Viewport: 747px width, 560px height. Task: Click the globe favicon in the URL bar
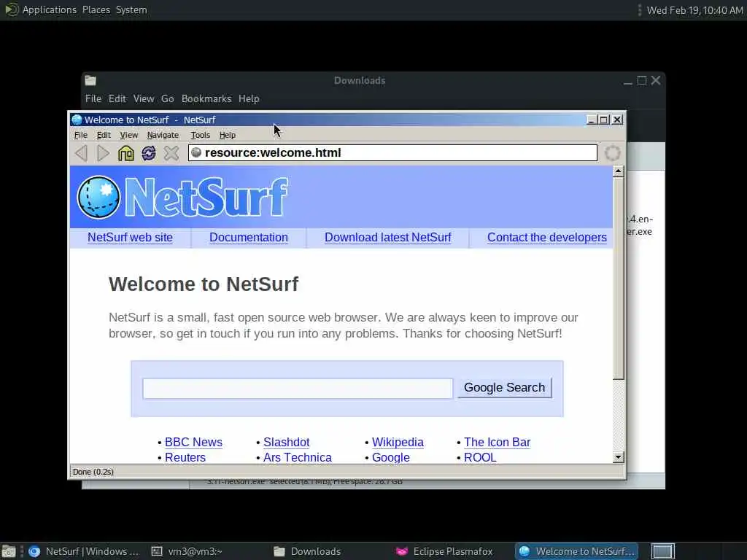[x=196, y=153]
